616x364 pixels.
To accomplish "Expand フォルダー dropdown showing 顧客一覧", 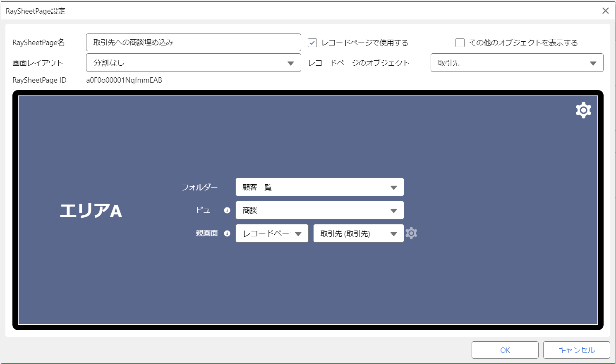I will [319, 187].
